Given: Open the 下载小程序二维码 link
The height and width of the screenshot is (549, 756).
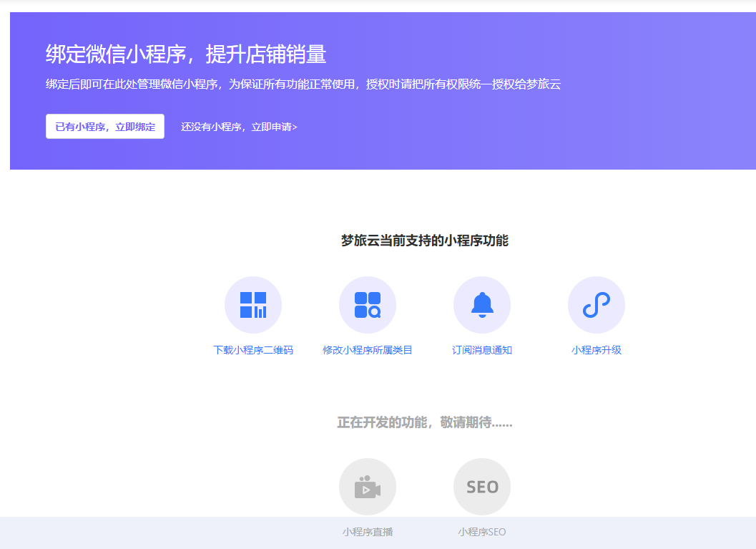Looking at the screenshot, I should (253, 350).
